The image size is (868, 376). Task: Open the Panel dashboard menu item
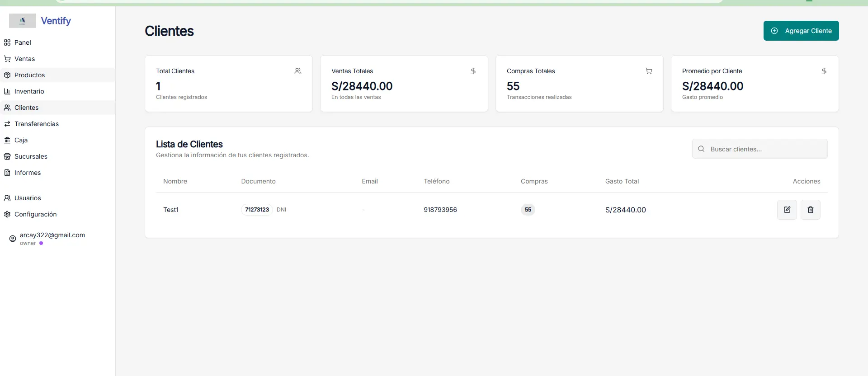(23, 42)
